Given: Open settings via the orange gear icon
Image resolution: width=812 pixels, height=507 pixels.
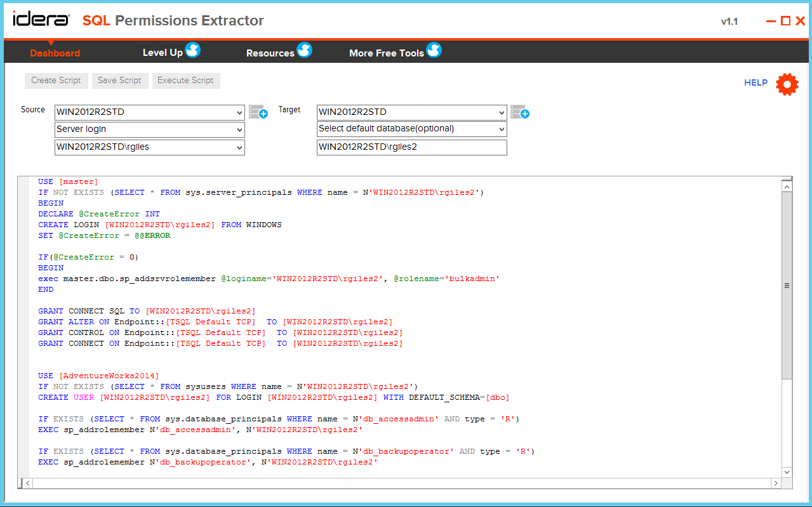Looking at the screenshot, I should [x=787, y=84].
